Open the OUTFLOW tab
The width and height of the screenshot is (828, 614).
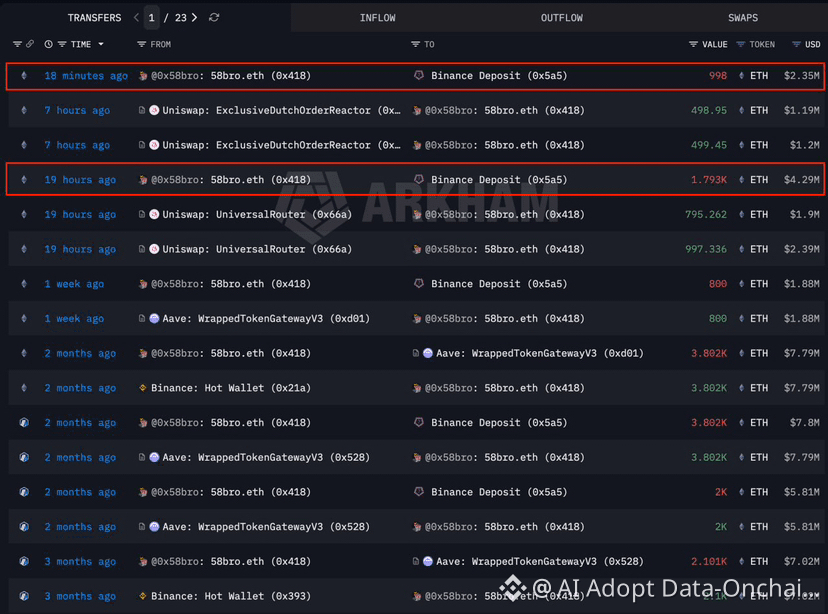pyautogui.click(x=562, y=18)
